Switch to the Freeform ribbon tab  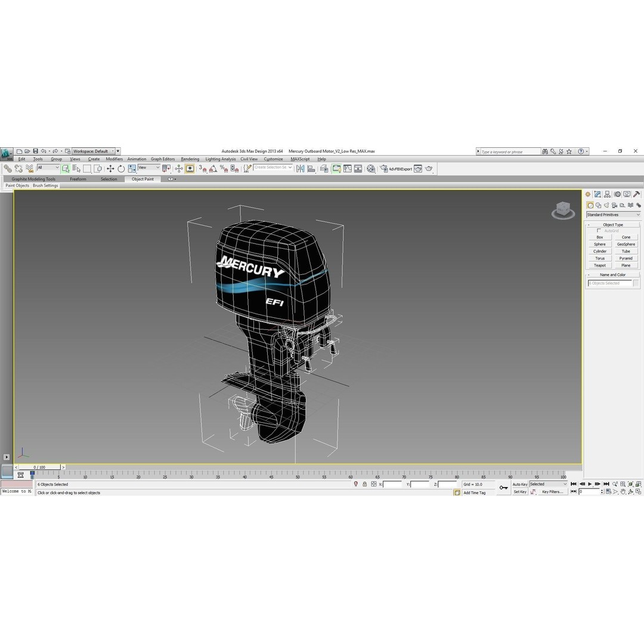78,179
